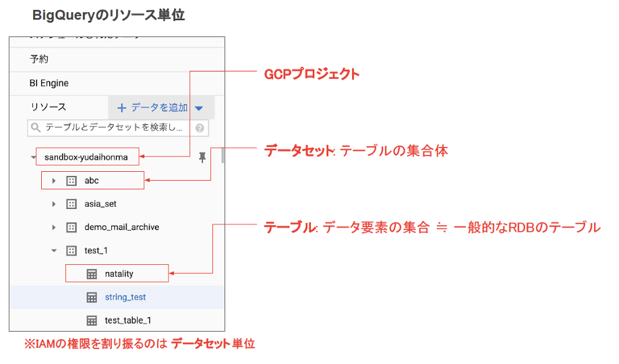This screenshot has height=364, width=619.
Task: Click the abc dataset icon
Action: coord(71,181)
